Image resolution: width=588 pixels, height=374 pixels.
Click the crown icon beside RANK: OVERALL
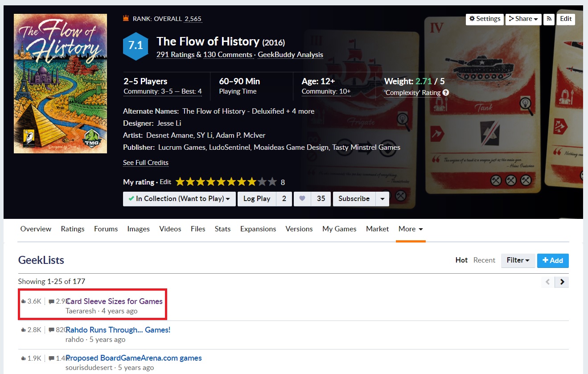[x=126, y=19]
